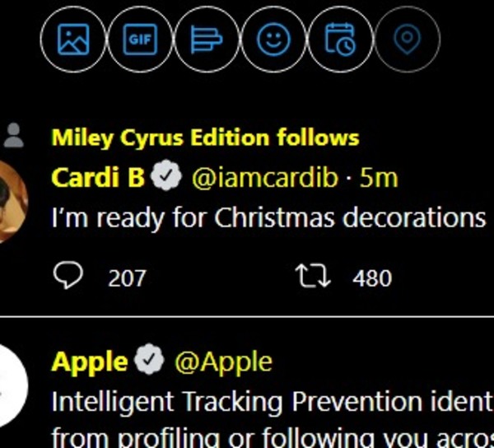Add a photo with the media icon

pos(72,39)
